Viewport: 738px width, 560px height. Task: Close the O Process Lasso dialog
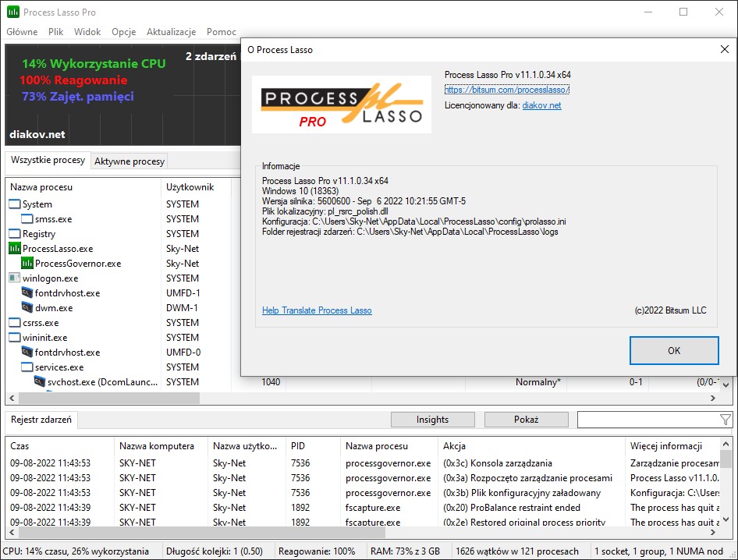coord(725,49)
